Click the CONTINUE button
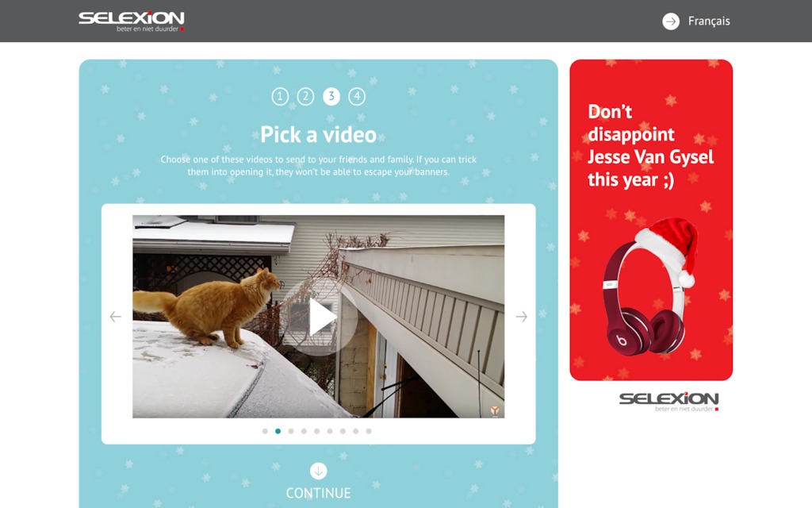 click(x=319, y=493)
